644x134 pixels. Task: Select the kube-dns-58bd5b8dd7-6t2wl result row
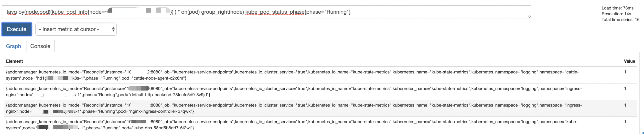pos(321,125)
